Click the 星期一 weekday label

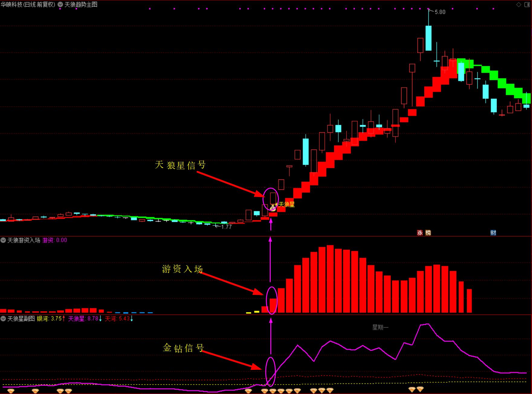pyautogui.click(x=380, y=327)
